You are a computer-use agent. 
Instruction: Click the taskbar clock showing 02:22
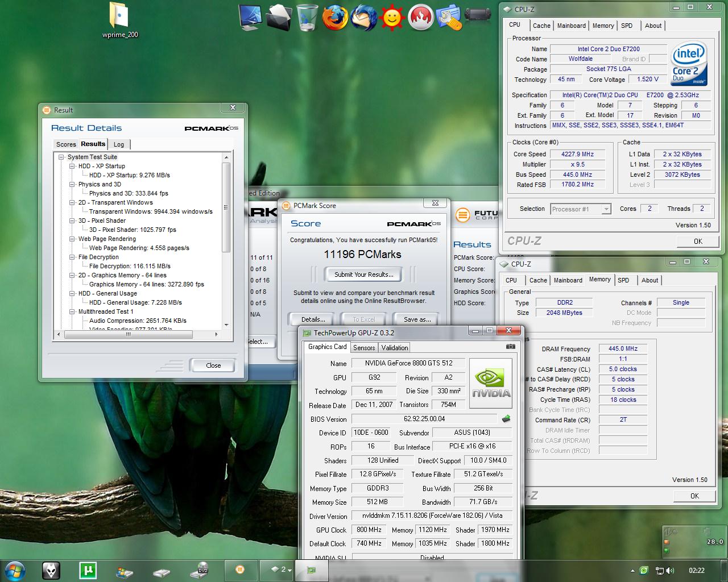(x=696, y=570)
